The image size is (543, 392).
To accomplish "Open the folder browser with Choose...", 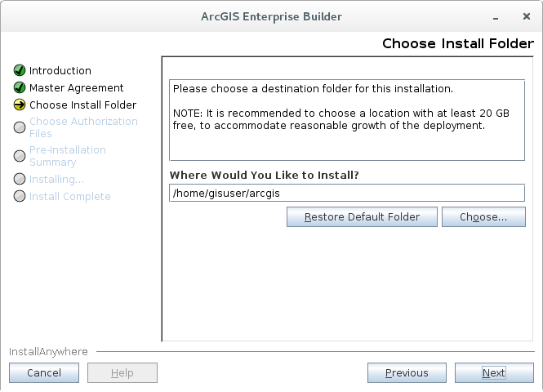I will (x=483, y=217).
